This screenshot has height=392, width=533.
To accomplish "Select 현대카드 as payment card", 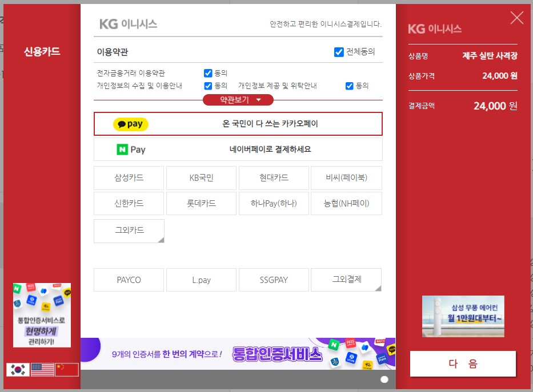I will tap(273, 177).
